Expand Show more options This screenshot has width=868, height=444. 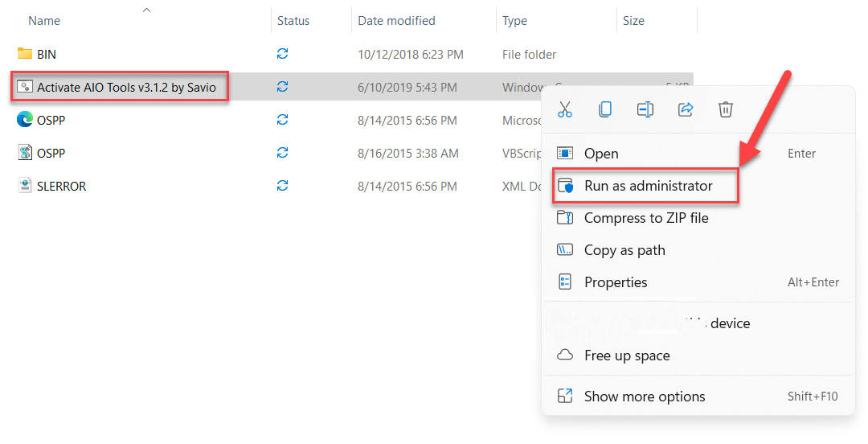645,397
